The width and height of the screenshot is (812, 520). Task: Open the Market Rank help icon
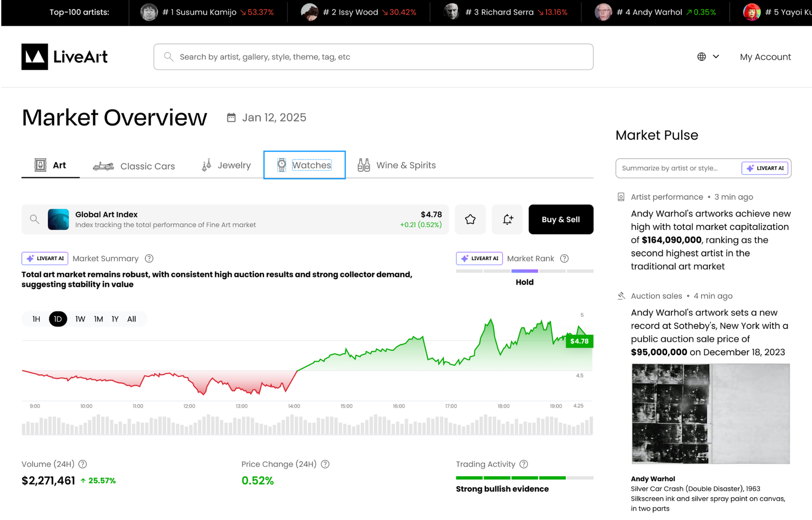click(x=564, y=258)
